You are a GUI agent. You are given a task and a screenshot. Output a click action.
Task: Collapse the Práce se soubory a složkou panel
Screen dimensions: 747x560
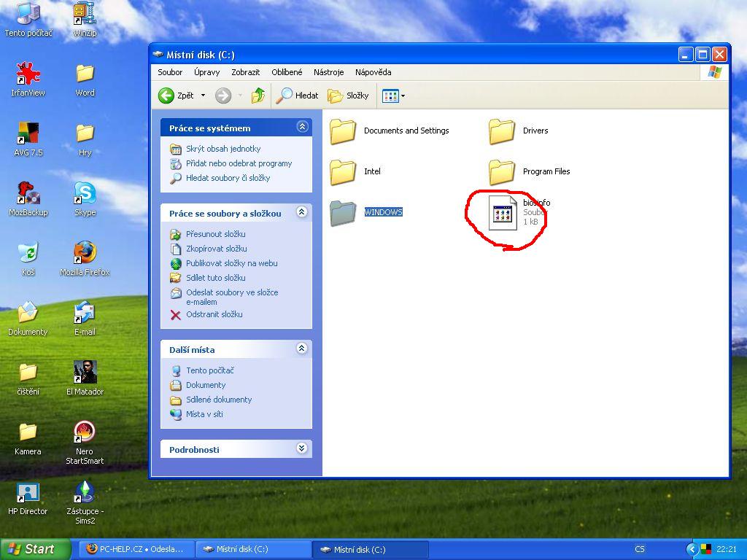[302, 213]
